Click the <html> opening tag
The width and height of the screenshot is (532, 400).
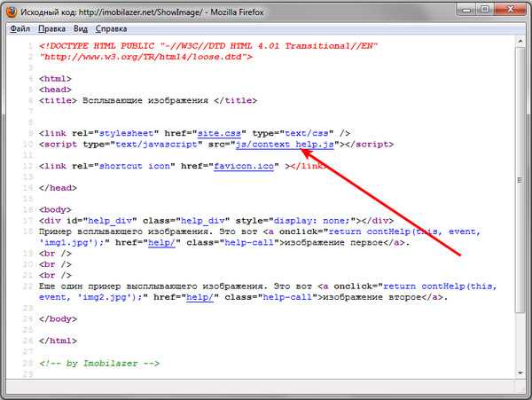55,79
